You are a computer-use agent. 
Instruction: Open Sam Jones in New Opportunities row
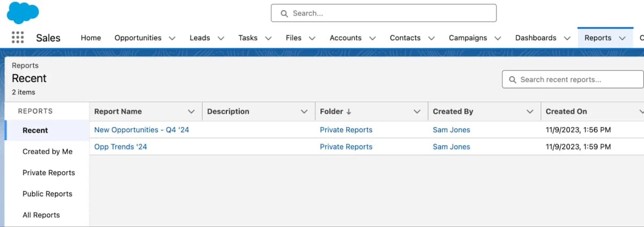pyautogui.click(x=451, y=130)
